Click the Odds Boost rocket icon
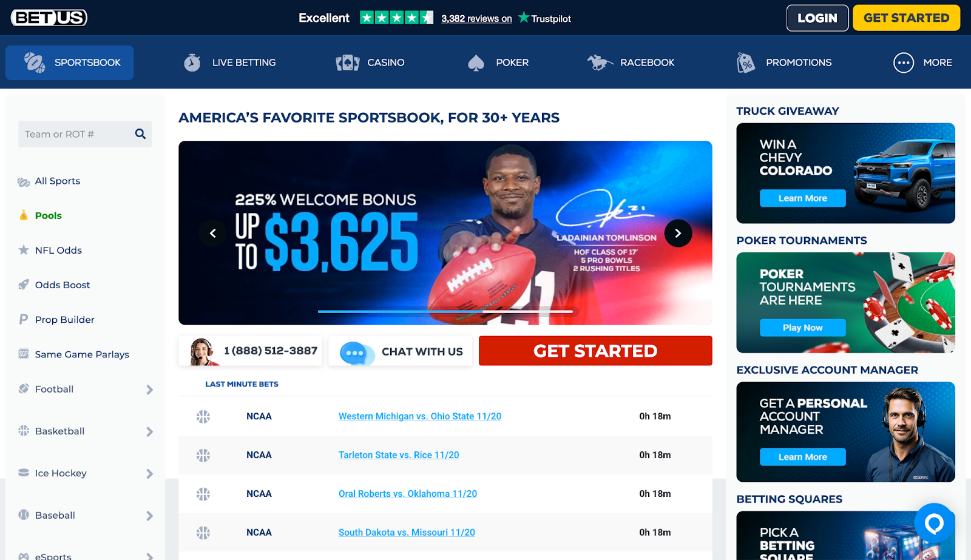This screenshot has height=560, width=971. 24,285
